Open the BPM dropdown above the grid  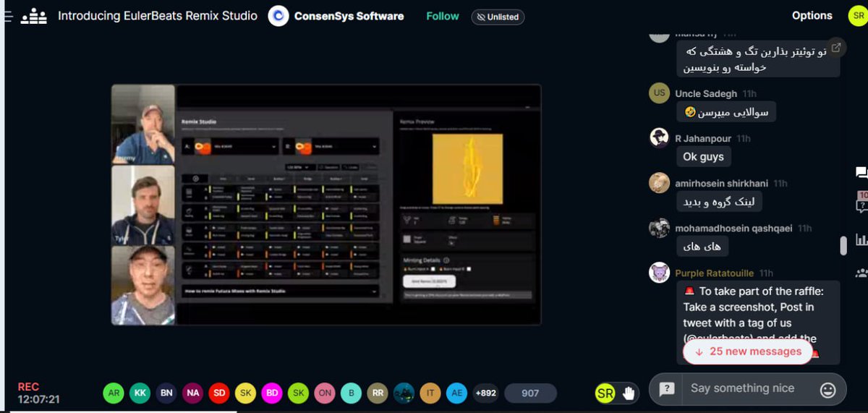(299, 167)
